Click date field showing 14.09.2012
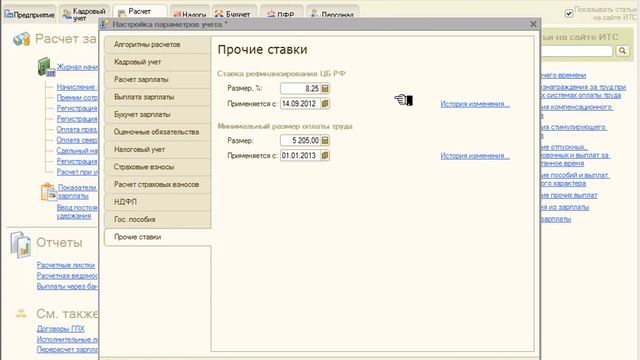The height and width of the screenshot is (360, 640). tap(300, 104)
